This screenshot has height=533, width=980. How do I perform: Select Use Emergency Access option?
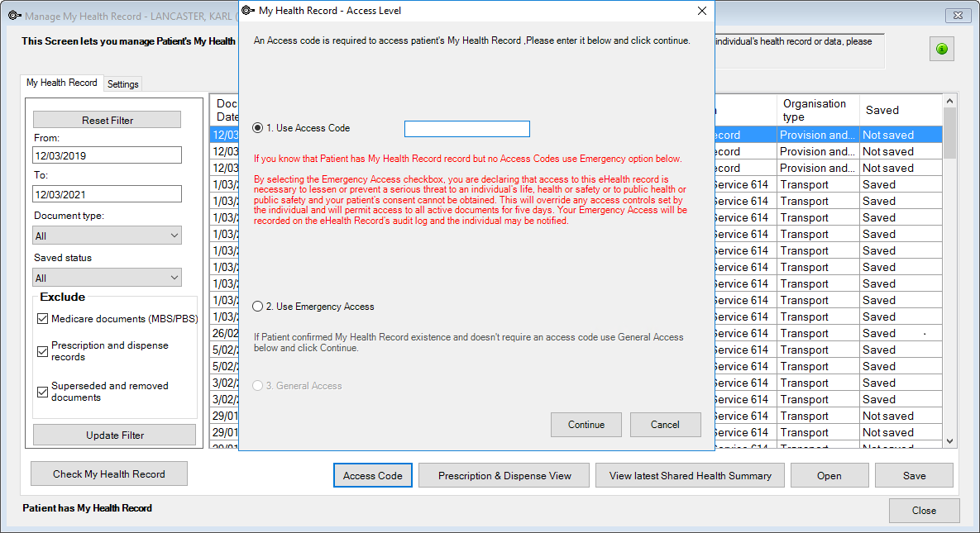[257, 307]
